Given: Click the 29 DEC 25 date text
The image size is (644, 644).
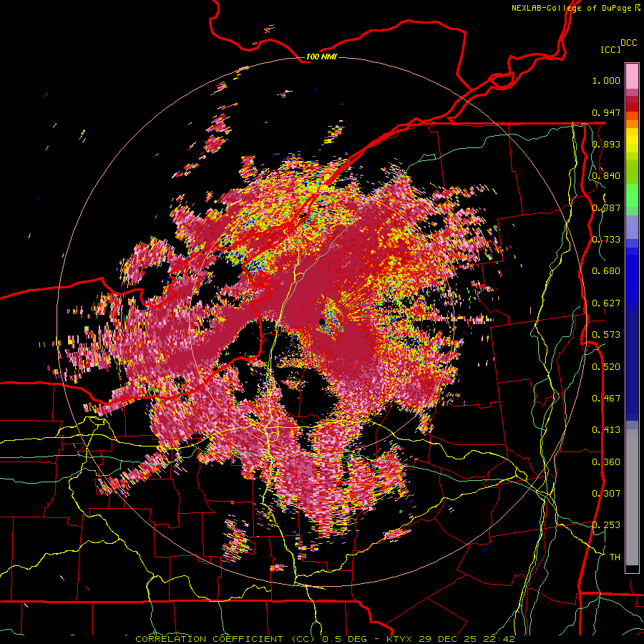Looking at the screenshot, I should pos(447,639).
